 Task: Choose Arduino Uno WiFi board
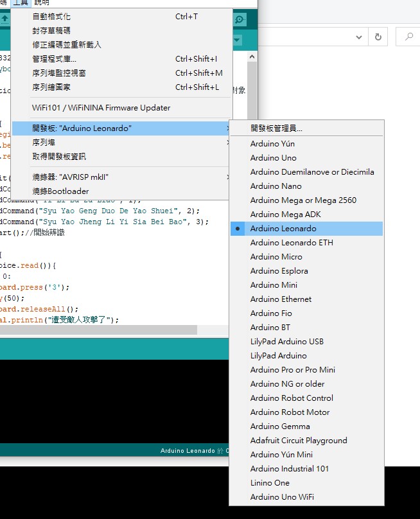click(x=306, y=497)
